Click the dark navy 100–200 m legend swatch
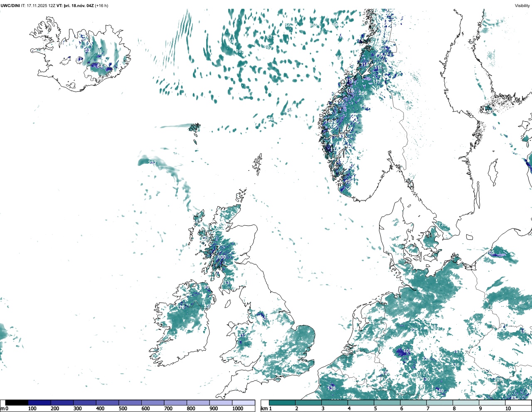This screenshot has width=532, height=412. pos(39,402)
